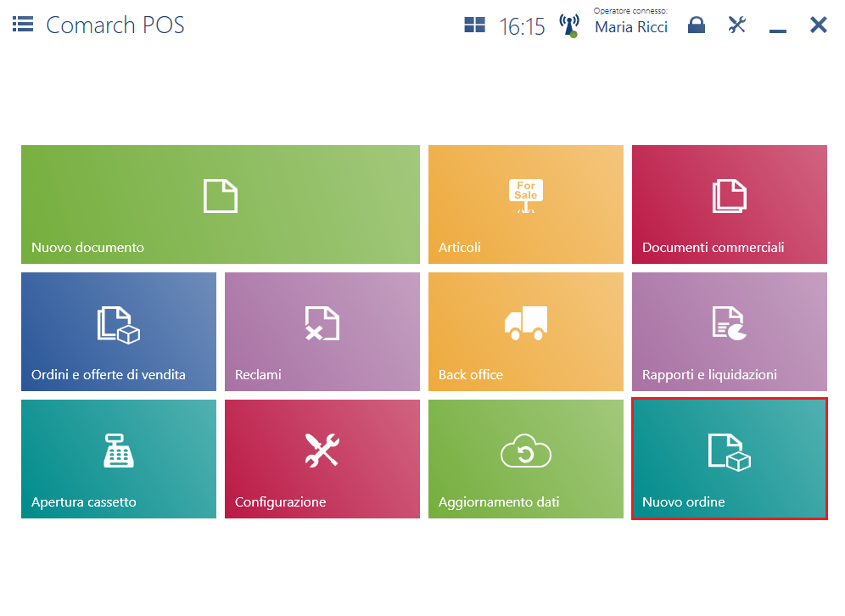
Task: Click the blank page icon in Nuovo documento
Action: (221, 196)
